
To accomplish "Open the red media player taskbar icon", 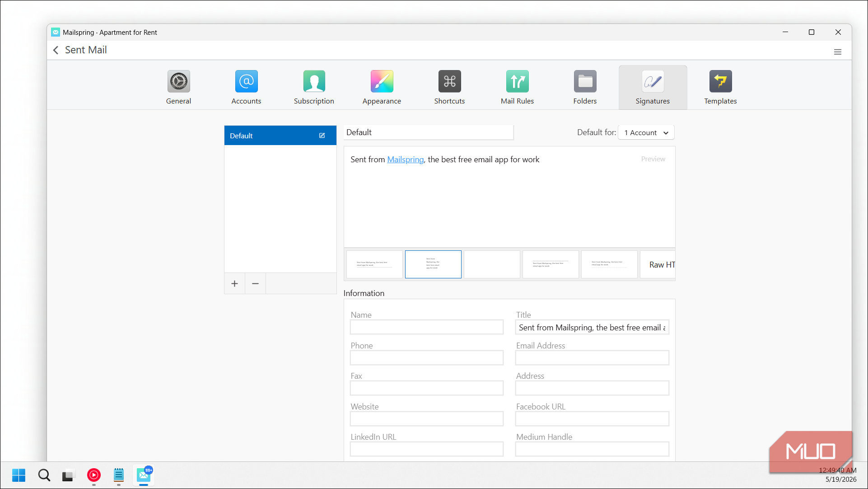I will tap(93, 475).
